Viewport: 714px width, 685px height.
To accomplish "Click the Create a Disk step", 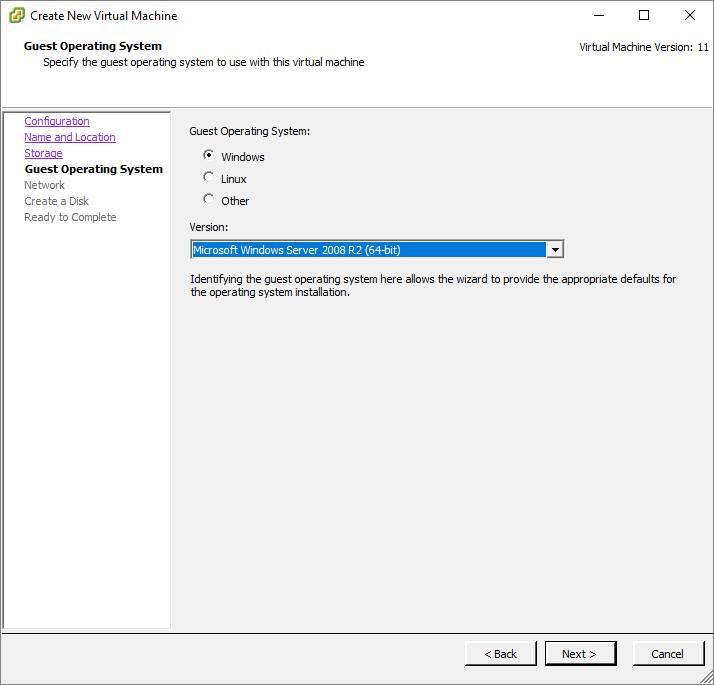I will pos(56,201).
